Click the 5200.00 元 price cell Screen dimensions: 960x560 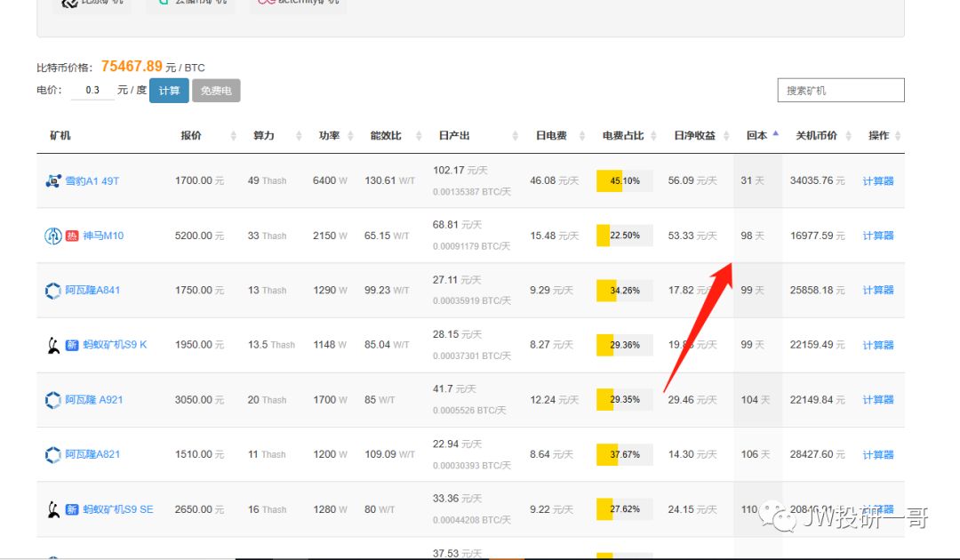tap(200, 236)
